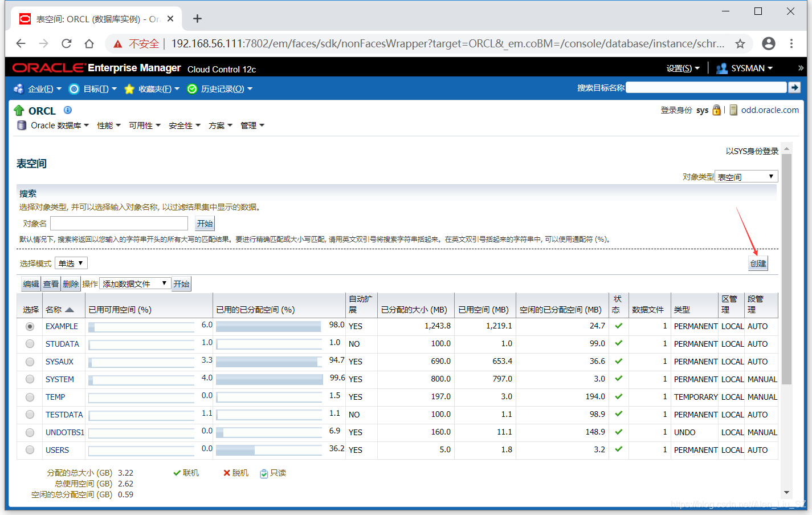Open the object type 表空间 dropdown
812x515 pixels.
pyautogui.click(x=746, y=177)
